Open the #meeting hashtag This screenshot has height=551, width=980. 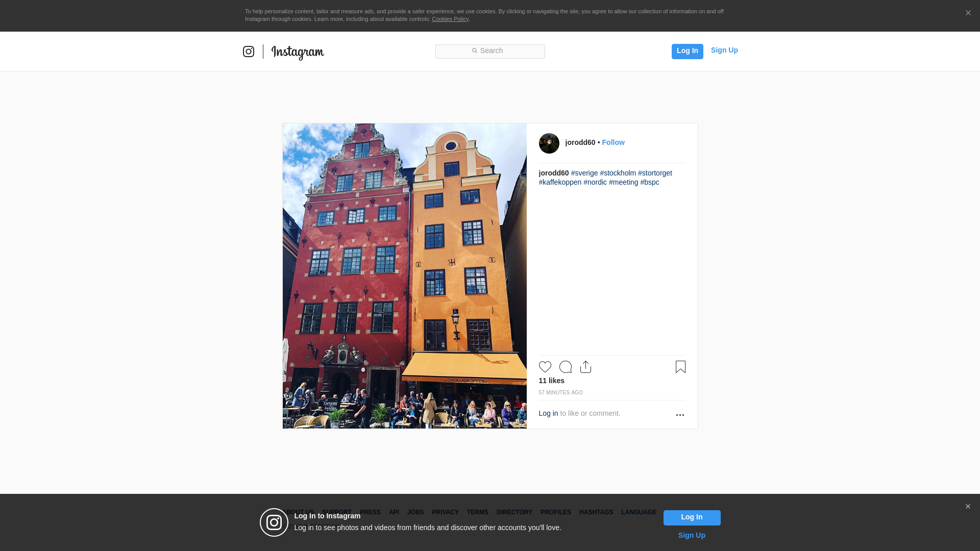pyautogui.click(x=624, y=182)
